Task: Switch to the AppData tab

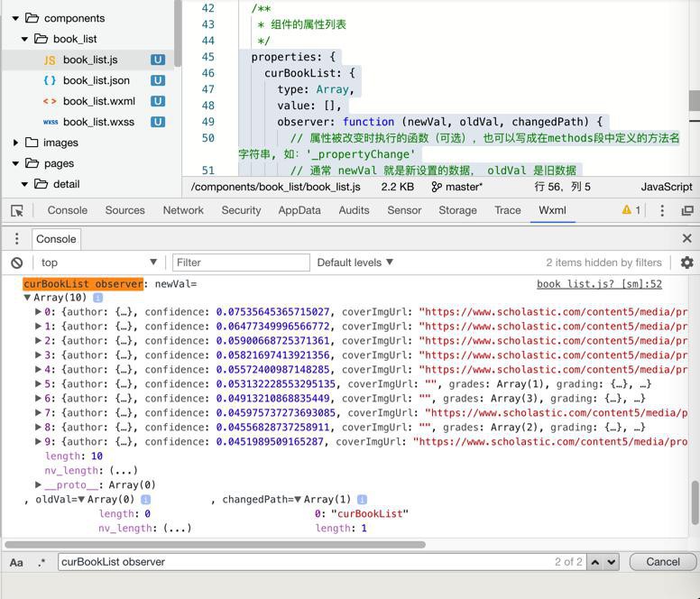Action: click(299, 210)
